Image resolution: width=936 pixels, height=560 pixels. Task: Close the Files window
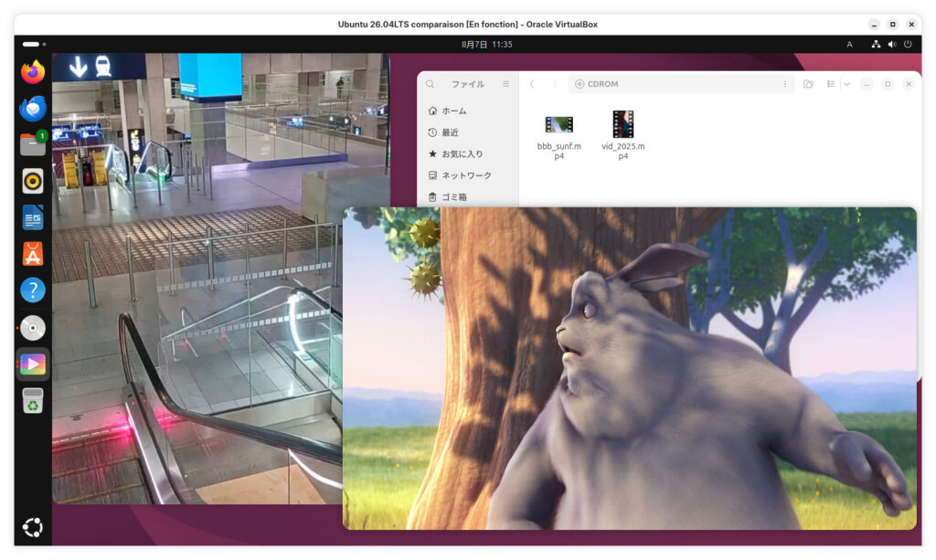coord(909,84)
